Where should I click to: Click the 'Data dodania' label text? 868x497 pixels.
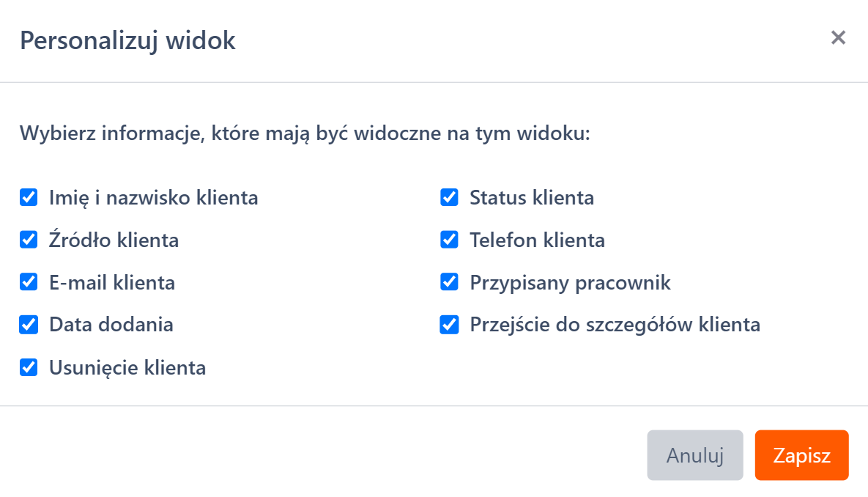pos(111,325)
